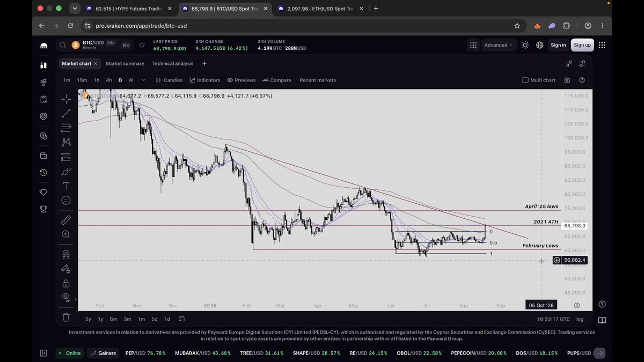The height and width of the screenshot is (362, 644).
Task: Collapse the indicator legend chevron on chart
Action: (85, 106)
